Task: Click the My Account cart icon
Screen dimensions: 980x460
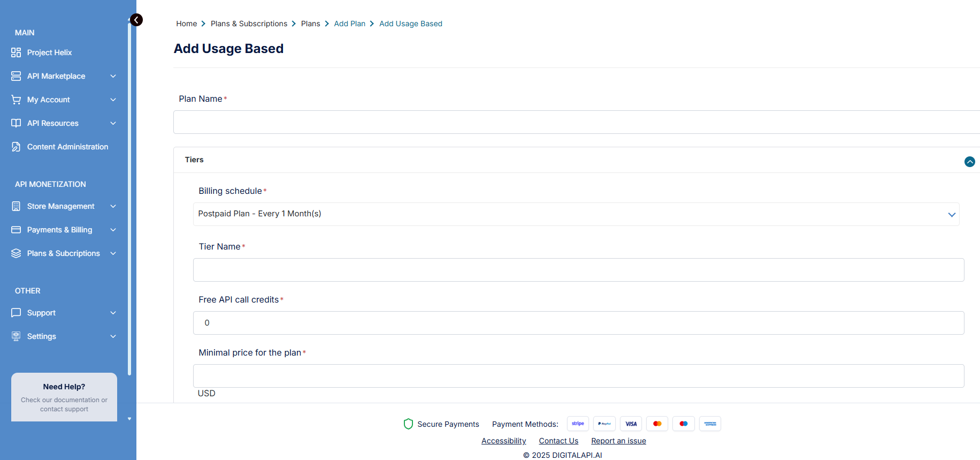Action: tap(16, 100)
